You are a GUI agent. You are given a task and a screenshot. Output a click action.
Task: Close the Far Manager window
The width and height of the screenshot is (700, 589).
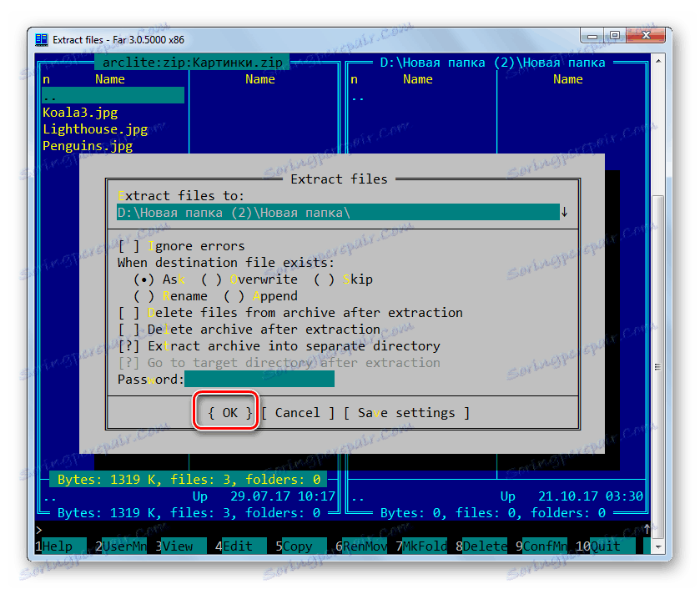coord(646,36)
